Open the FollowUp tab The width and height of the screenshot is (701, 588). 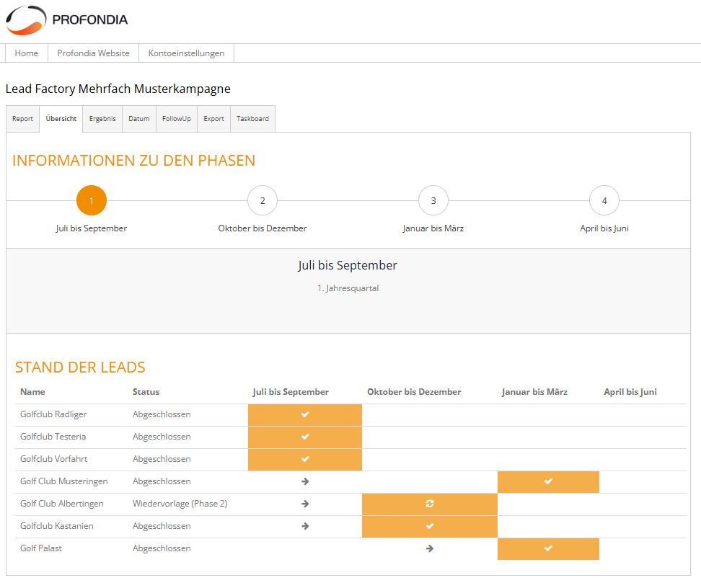click(177, 119)
